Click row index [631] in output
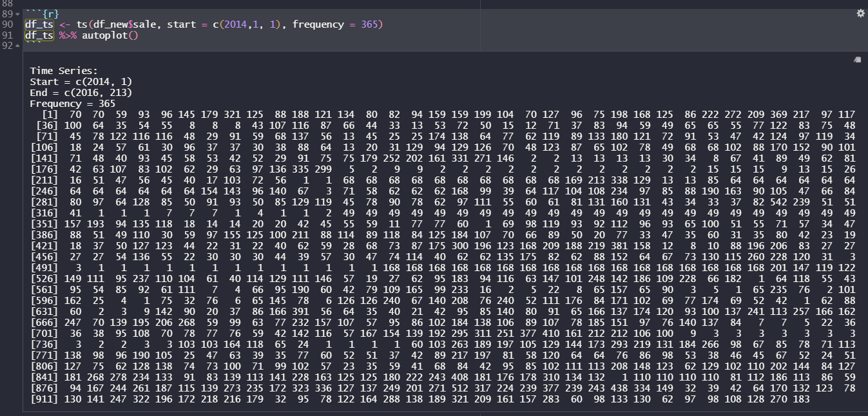The width and height of the screenshot is (868, 416). point(44,311)
